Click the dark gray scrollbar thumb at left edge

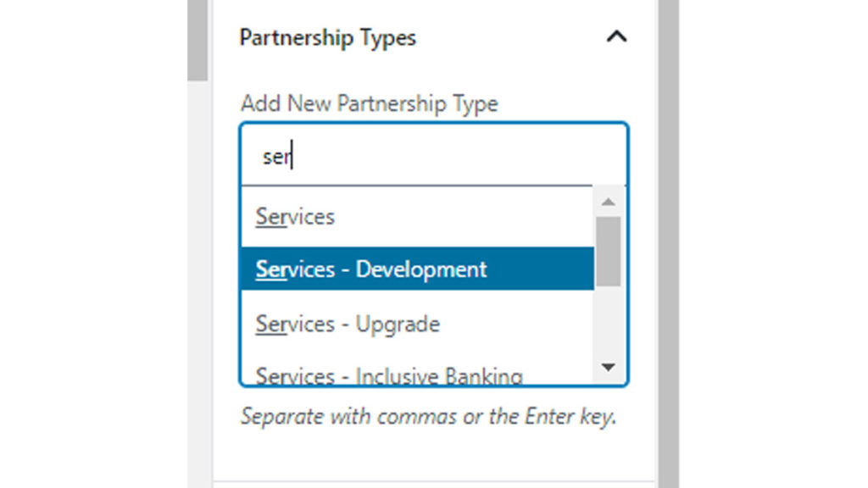click(x=198, y=38)
